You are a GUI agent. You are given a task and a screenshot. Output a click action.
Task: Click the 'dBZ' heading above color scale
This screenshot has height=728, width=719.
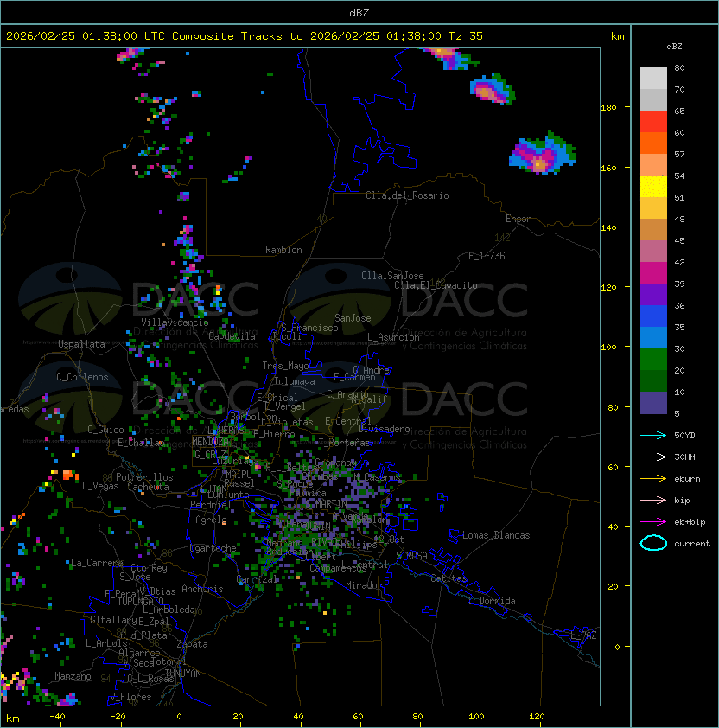click(674, 47)
